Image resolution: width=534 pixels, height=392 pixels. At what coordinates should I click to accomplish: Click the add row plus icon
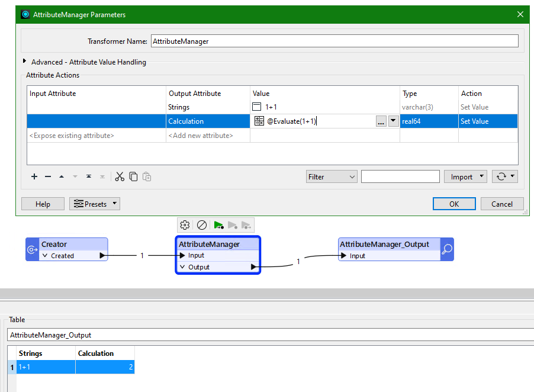pyautogui.click(x=34, y=176)
